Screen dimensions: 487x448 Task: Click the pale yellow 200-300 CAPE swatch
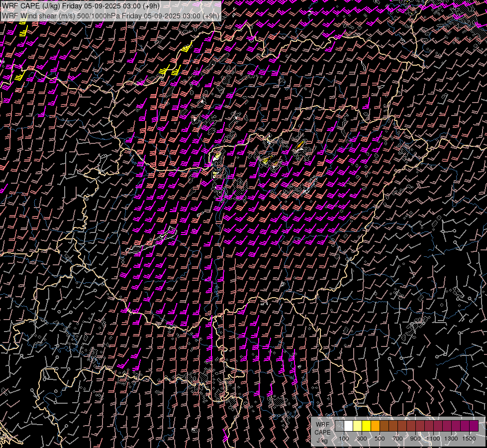358,426
